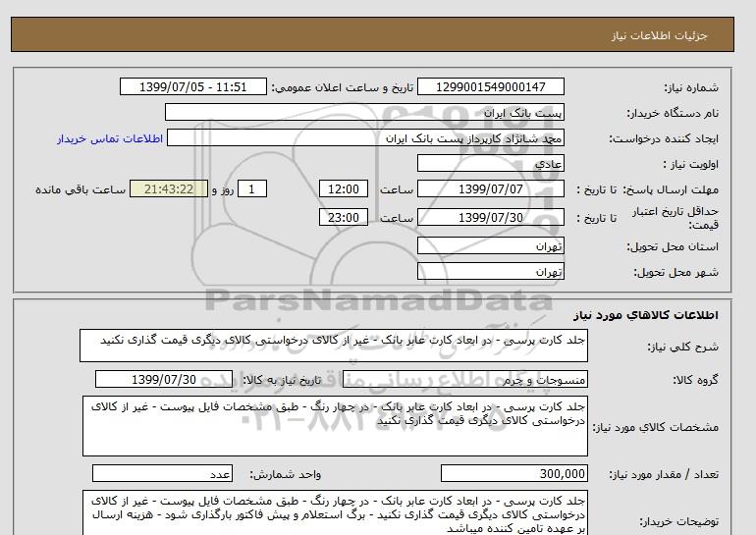Click the priority field showing عادی
Viewport: 756px width, 535px height.
(x=492, y=164)
